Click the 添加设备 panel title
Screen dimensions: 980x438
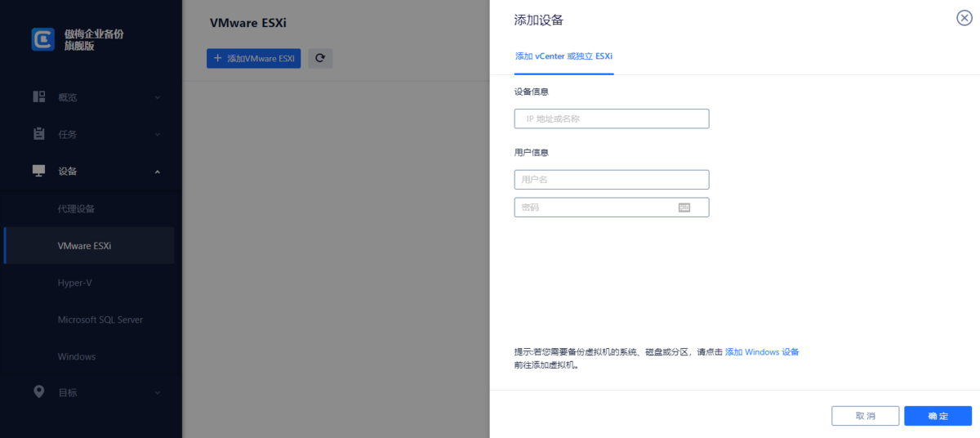538,20
